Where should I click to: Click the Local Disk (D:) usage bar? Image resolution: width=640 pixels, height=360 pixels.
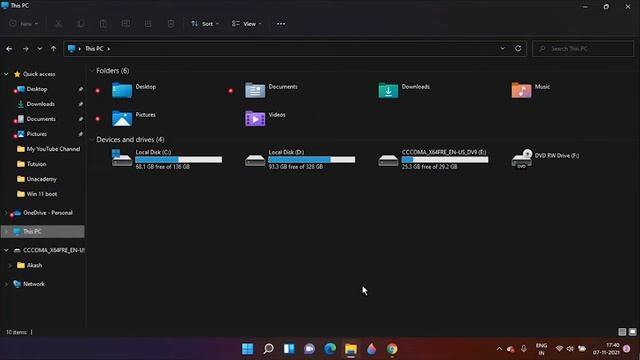tap(312, 160)
